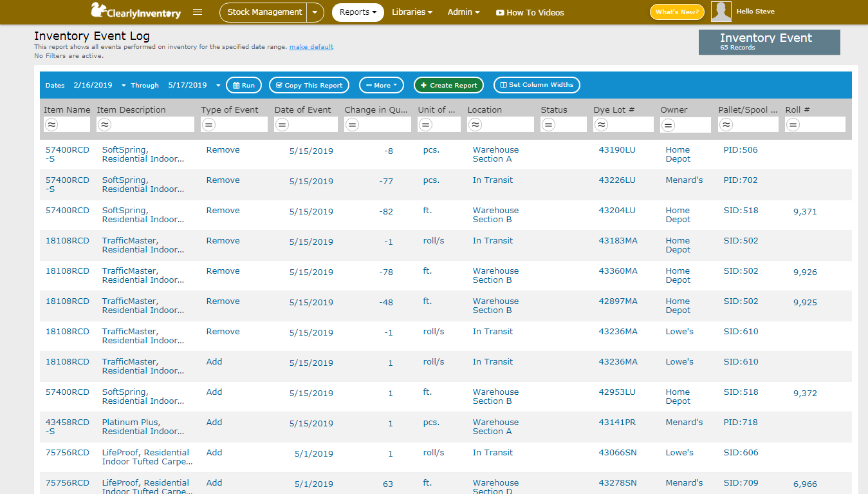Click roll number 9,371
The image size is (868, 494).
pyautogui.click(x=805, y=212)
